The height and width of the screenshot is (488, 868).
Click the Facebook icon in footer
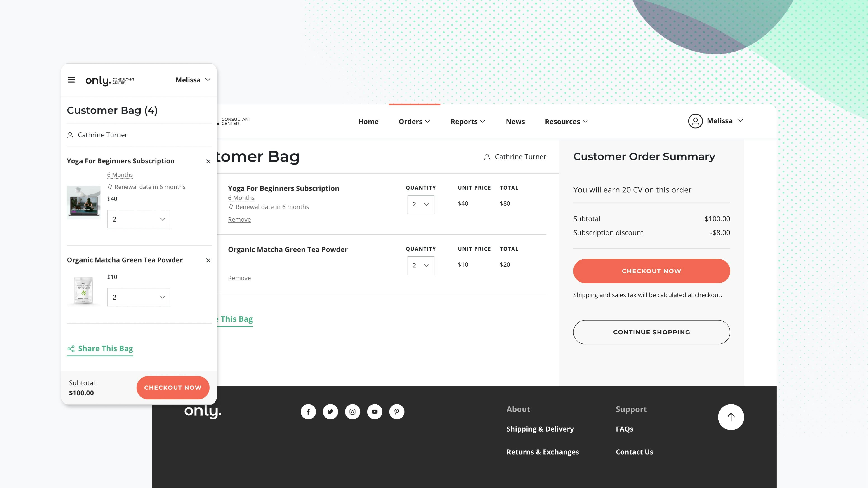pos(308,412)
